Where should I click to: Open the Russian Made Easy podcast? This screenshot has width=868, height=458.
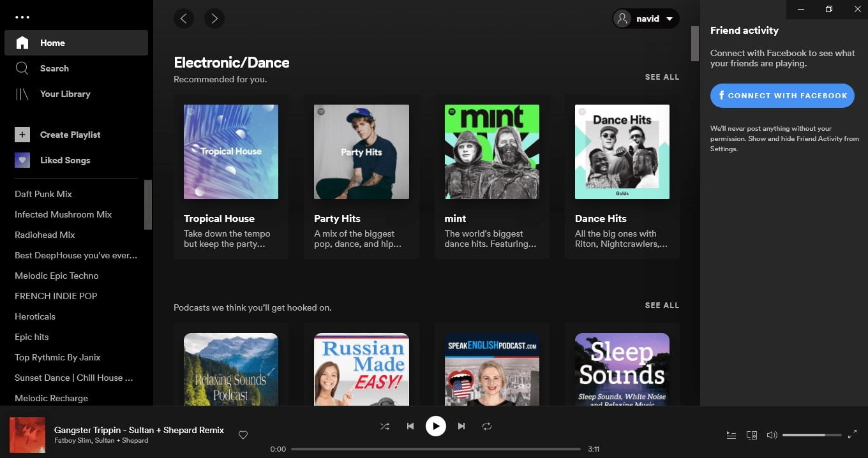pos(361,369)
